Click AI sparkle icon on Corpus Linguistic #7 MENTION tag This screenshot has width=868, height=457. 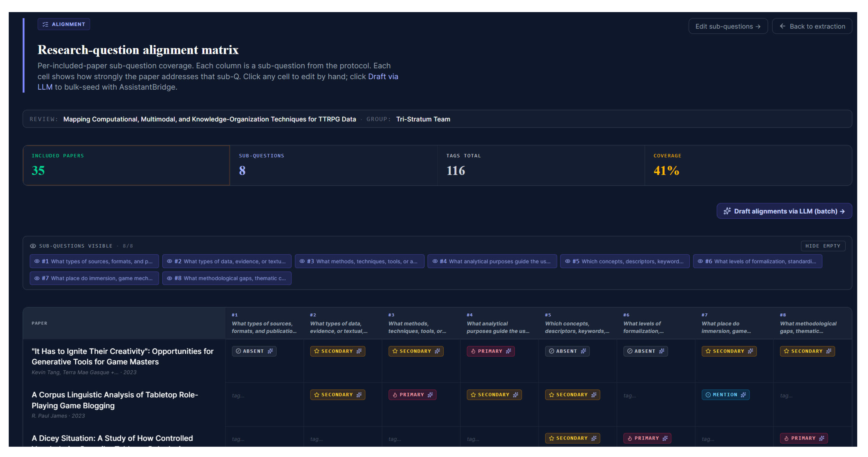743,395
